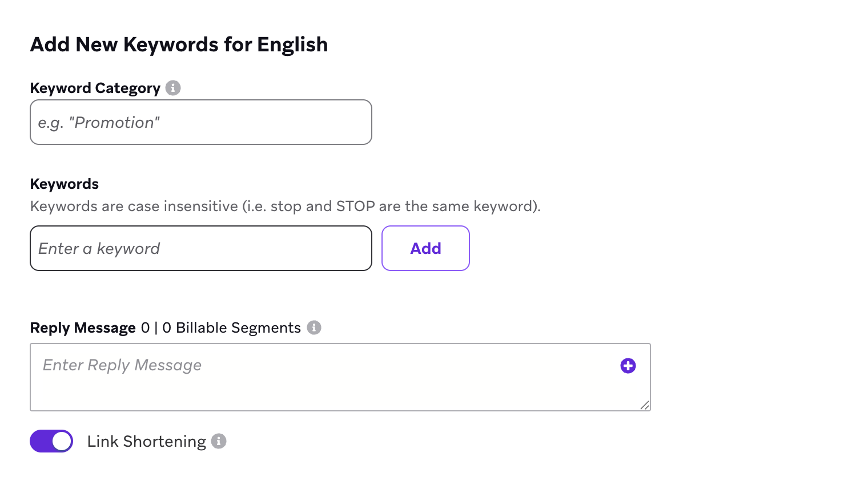868x485 pixels.
Task: Click the Keyword Category label
Action: (95, 88)
